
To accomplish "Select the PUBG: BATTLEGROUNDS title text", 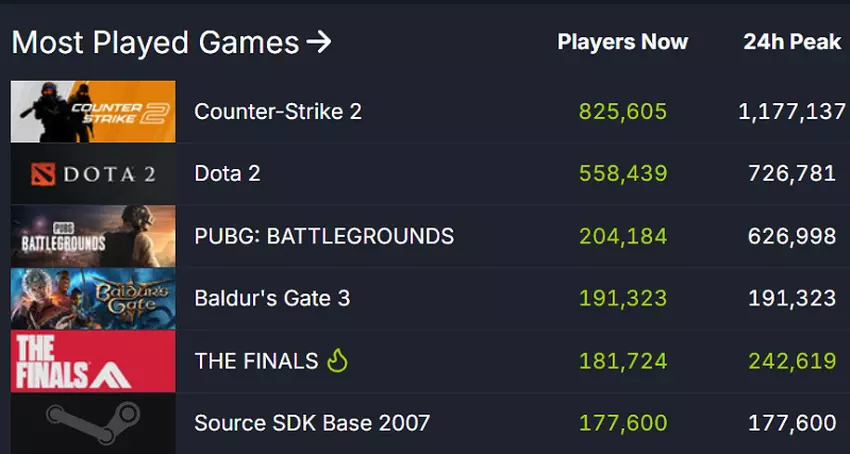I will (x=324, y=236).
